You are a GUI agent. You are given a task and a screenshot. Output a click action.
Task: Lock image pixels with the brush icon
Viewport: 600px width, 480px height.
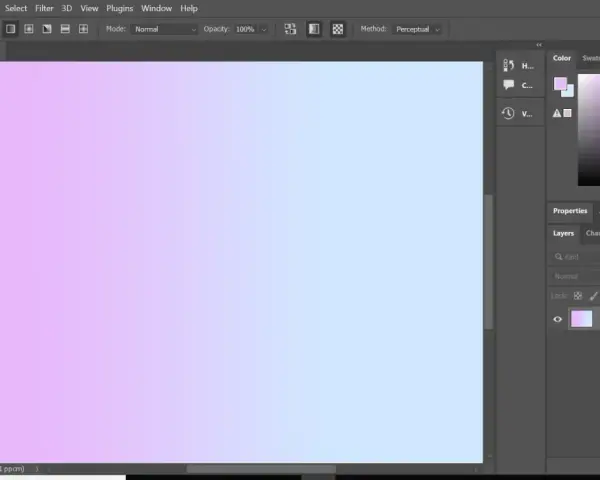(593, 296)
